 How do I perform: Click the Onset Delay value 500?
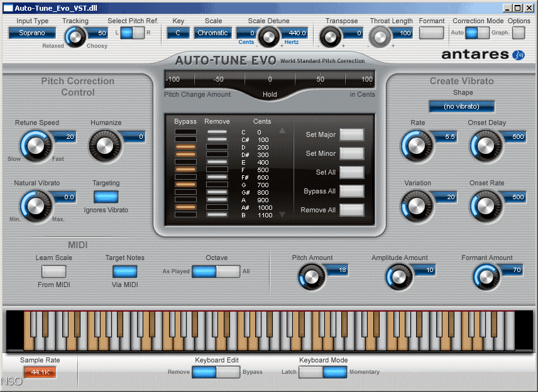pyautogui.click(x=515, y=136)
